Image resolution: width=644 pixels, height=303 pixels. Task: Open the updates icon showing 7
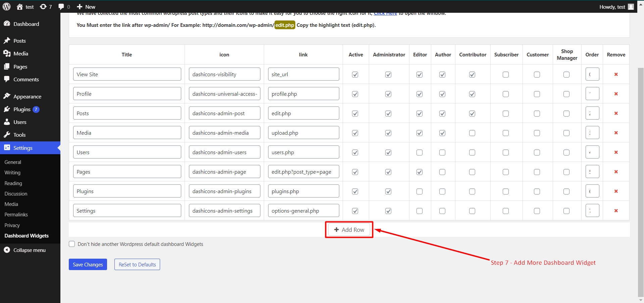pos(46,7)
